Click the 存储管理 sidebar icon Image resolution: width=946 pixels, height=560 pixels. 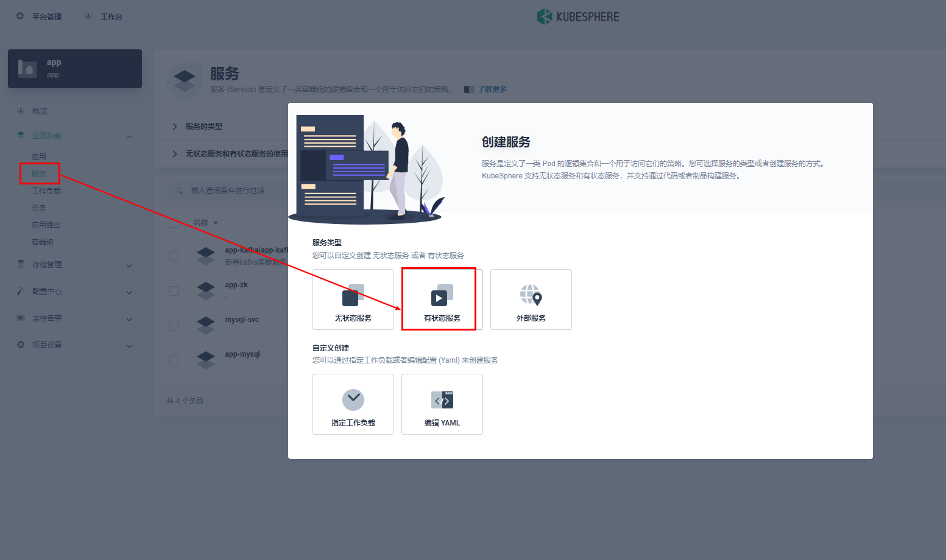21,264
